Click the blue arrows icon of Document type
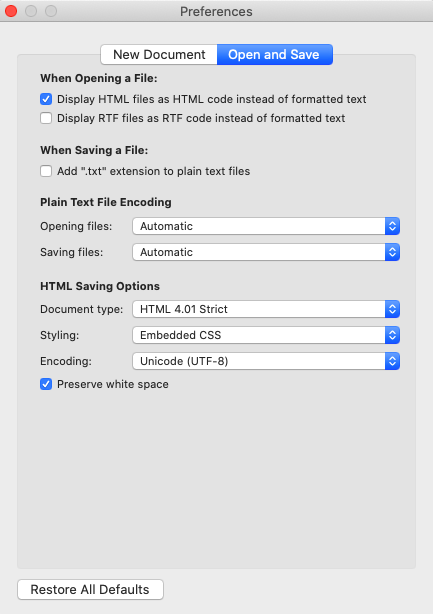 [392, 309]
